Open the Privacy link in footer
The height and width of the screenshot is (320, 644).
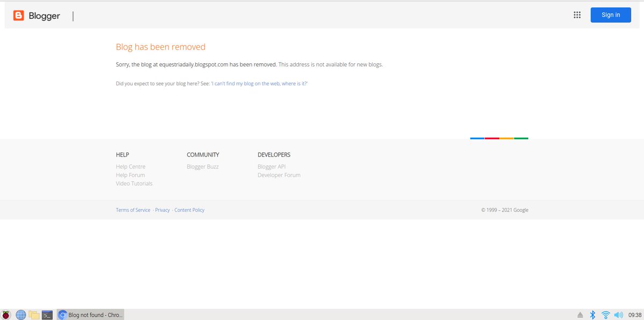pyautogui.click(x=163, y=210)
